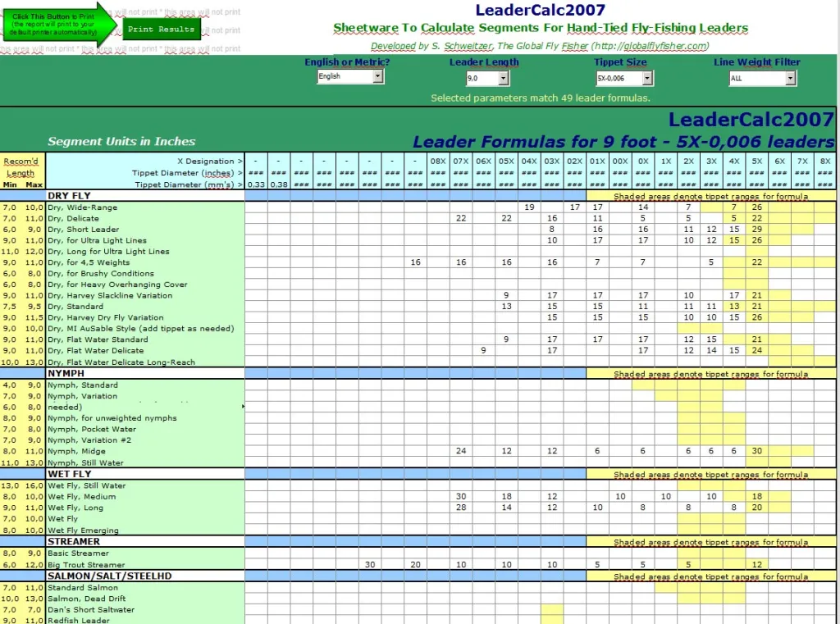Open the Tippet Size dropdown

[x=647, y=79]
